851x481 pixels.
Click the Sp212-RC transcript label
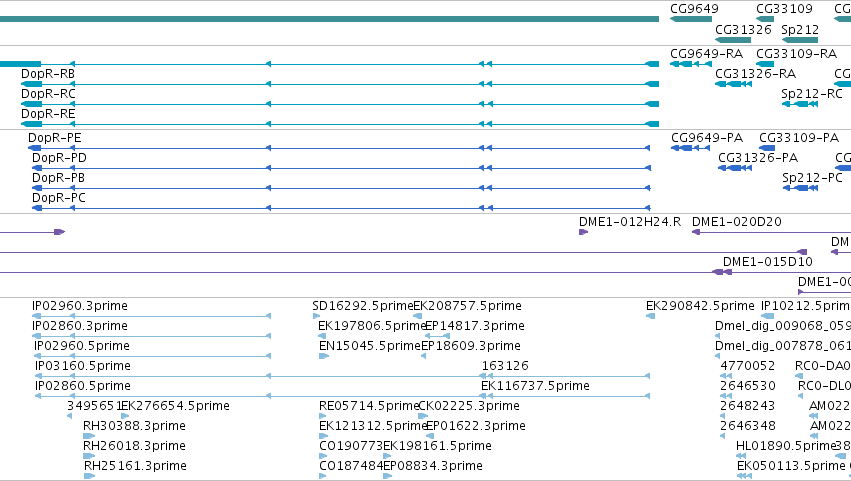812,94
